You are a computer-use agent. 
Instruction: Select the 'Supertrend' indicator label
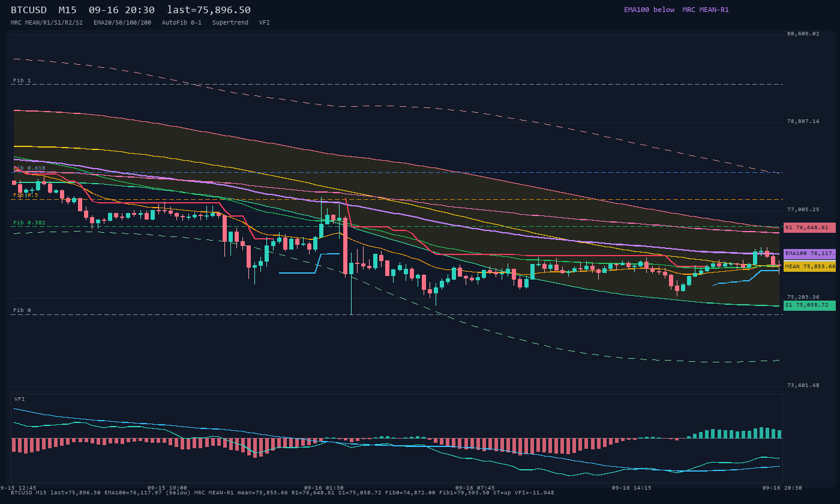pyautogui.click(x=230, y=23)
